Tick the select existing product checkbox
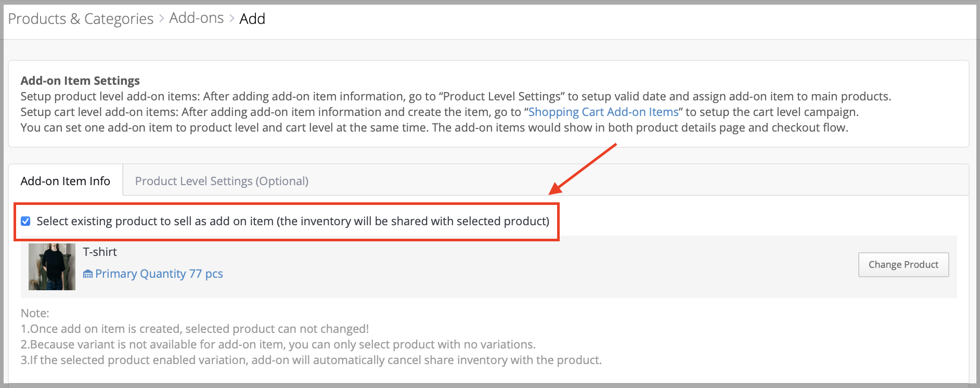 25,221
